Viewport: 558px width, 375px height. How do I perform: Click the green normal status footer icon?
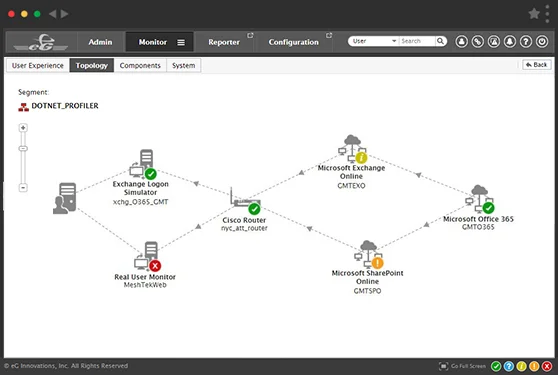(496, 366)
